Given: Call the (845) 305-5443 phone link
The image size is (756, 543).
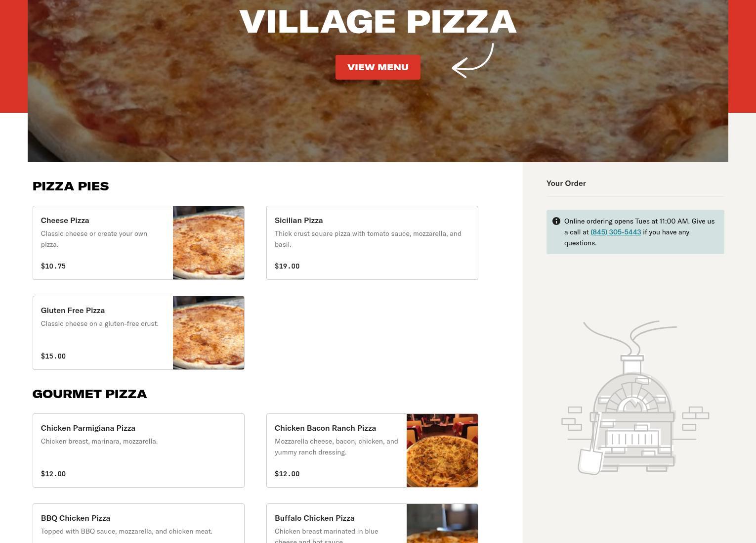Looking at the screenshot, I should 616,232.
